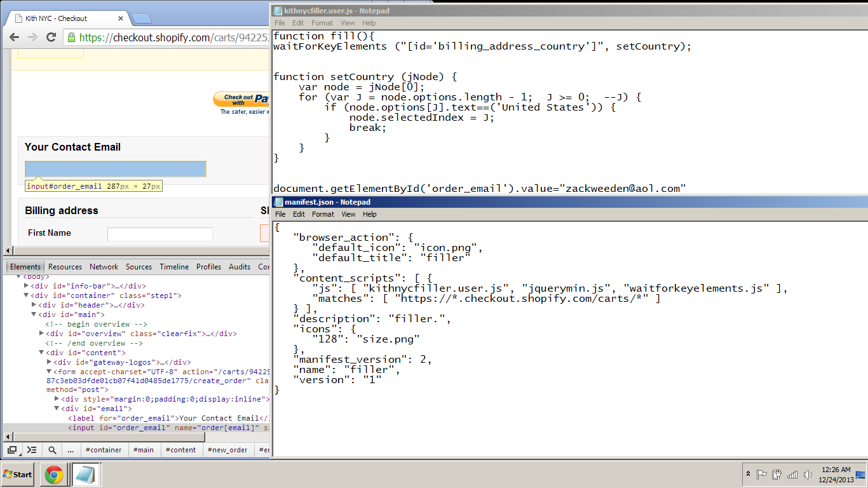Reload the Kith NYC checkout page
The image size is (868, 488).
[51, 37]
